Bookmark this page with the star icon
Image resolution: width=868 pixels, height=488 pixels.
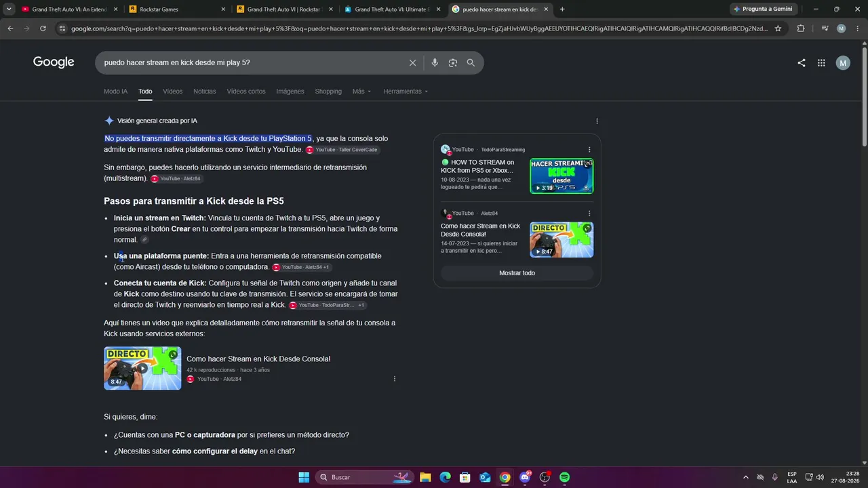pyautogui.click(x=778, y=28)
